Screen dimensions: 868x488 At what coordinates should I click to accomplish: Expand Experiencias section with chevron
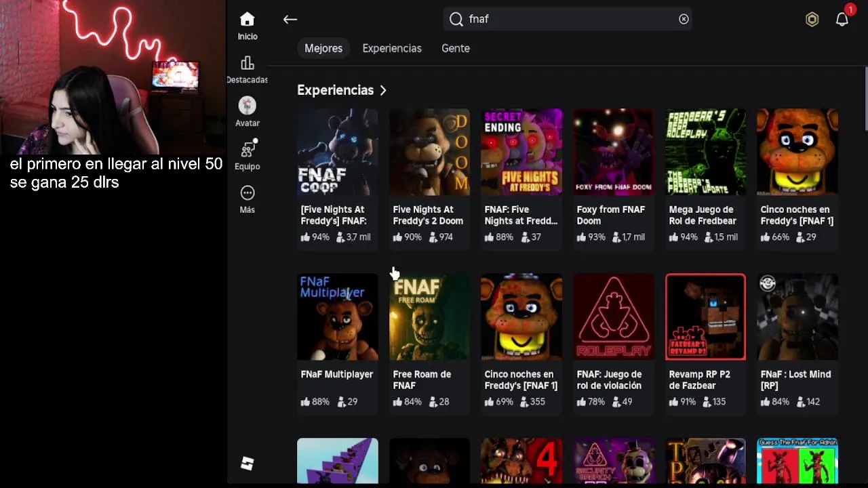tap(383, 90)
